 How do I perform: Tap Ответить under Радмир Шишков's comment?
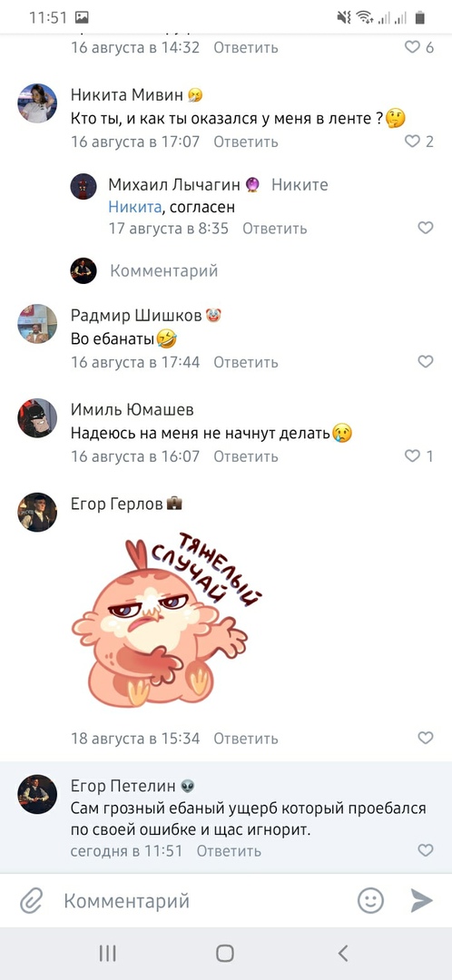coord(246,362)
